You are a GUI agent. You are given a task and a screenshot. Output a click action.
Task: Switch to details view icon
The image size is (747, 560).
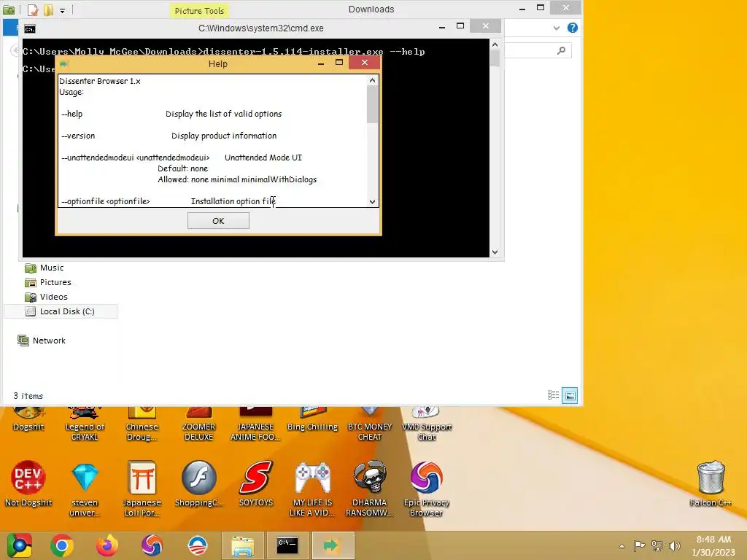(553, 395)
